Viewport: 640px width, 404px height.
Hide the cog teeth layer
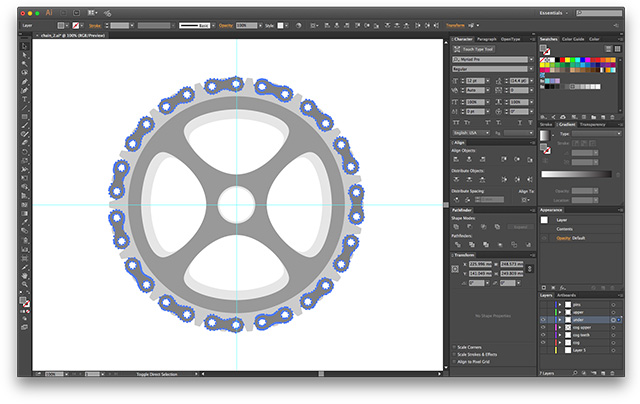[x=544, y=334]
